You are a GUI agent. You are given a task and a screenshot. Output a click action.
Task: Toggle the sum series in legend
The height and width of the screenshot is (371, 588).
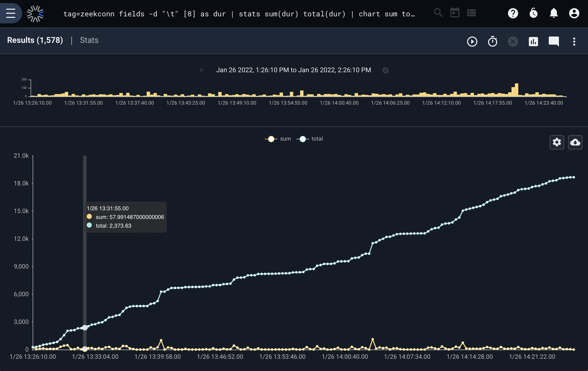(278, 139)
